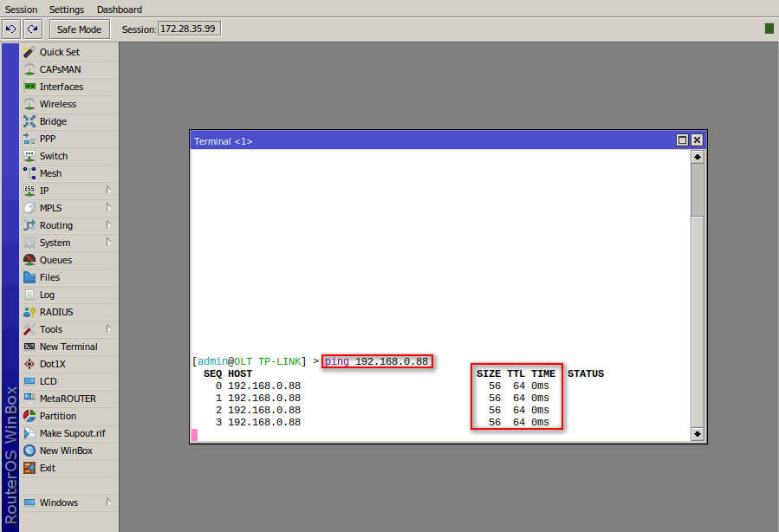Click New Terminal in sidebar

click(x=68, y=347)
